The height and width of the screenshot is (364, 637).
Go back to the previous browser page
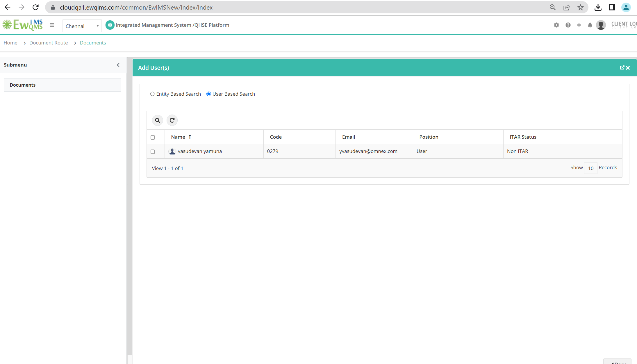tap(8, 7)
